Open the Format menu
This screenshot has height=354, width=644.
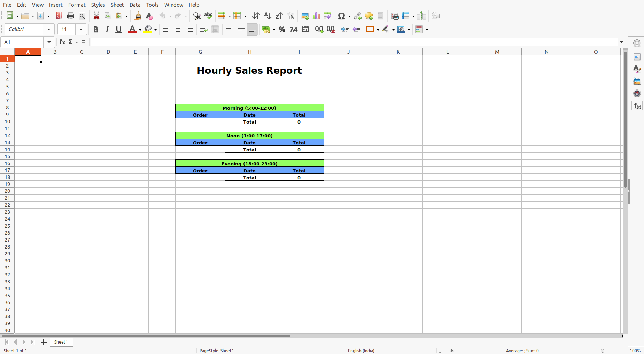(x=77, y=5)
